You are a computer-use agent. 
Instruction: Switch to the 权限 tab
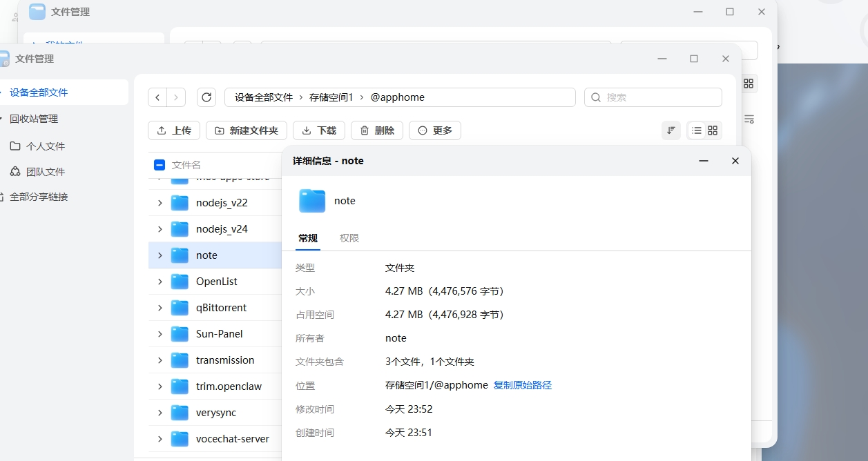coord(350,237)
